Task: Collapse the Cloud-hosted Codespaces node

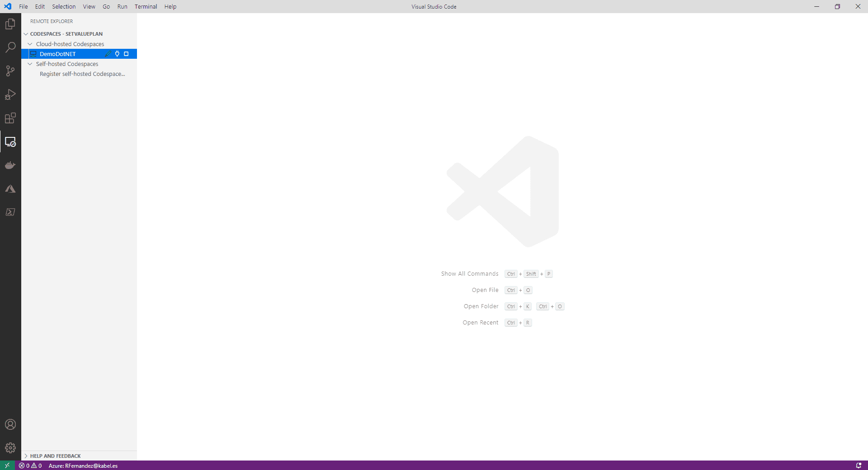Action: pyautogui.click(x=30, y=44)
